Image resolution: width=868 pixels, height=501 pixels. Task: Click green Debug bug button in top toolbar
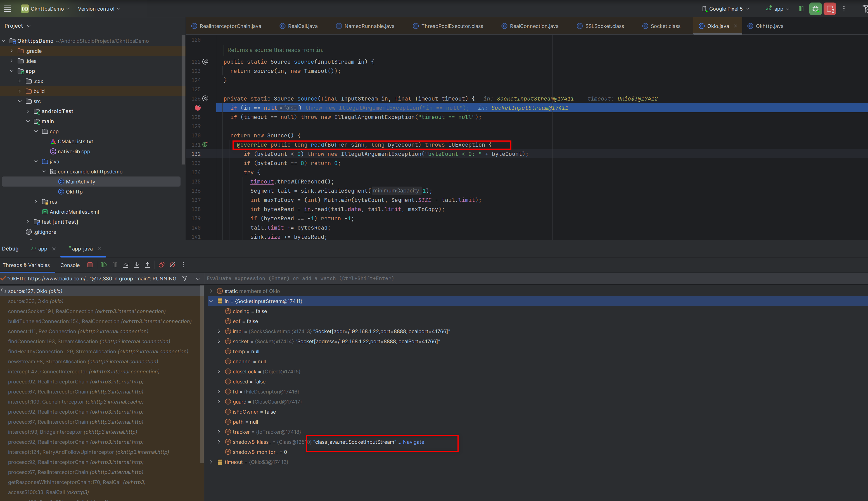(x=815, y=9)
